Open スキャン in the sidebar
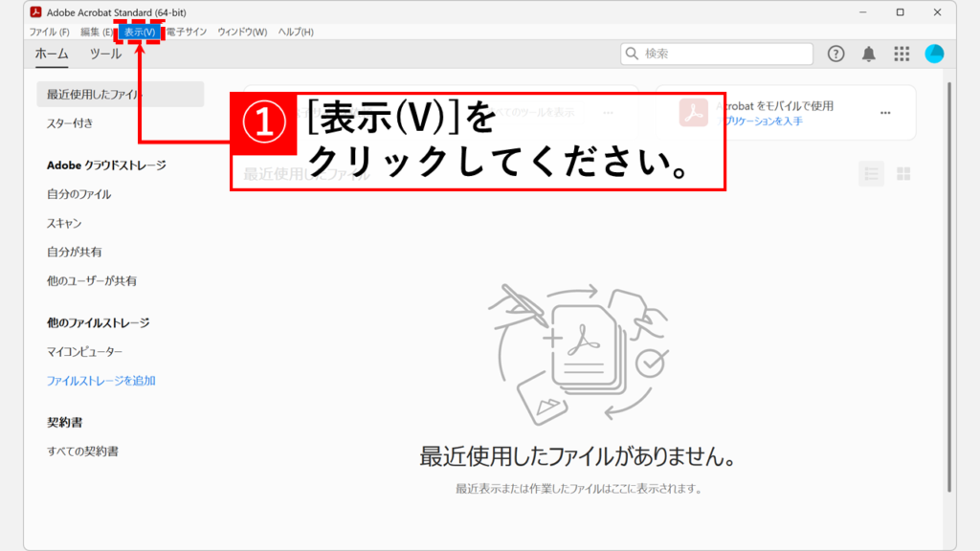The image size is (980, 551). (64, 223)
